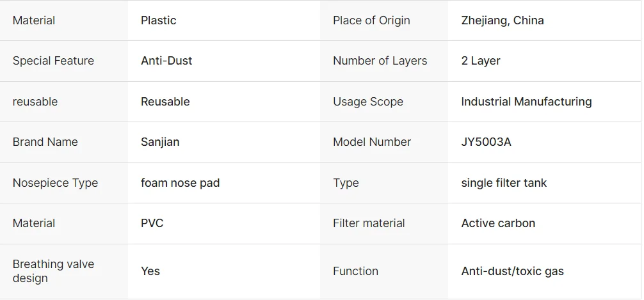644x300 pixels.
Task: Select the "Anti-dust/toxic gas" function value
Action: click(x=512, y=271)
